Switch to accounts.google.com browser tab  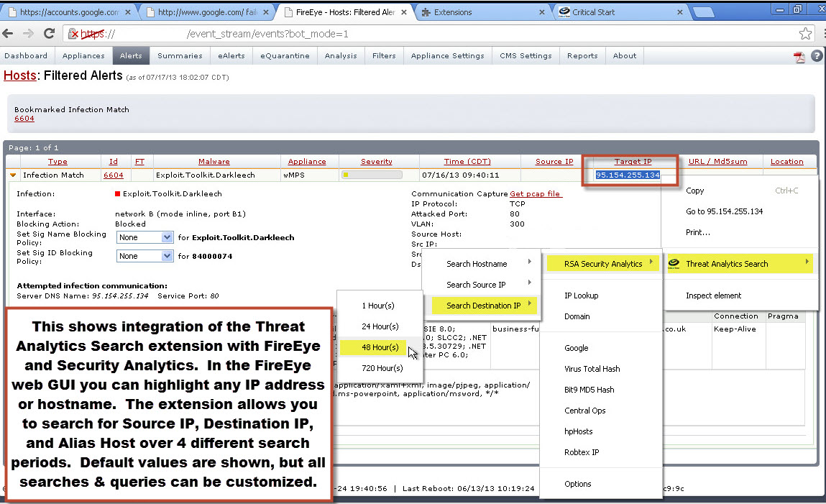pos(68,12)
